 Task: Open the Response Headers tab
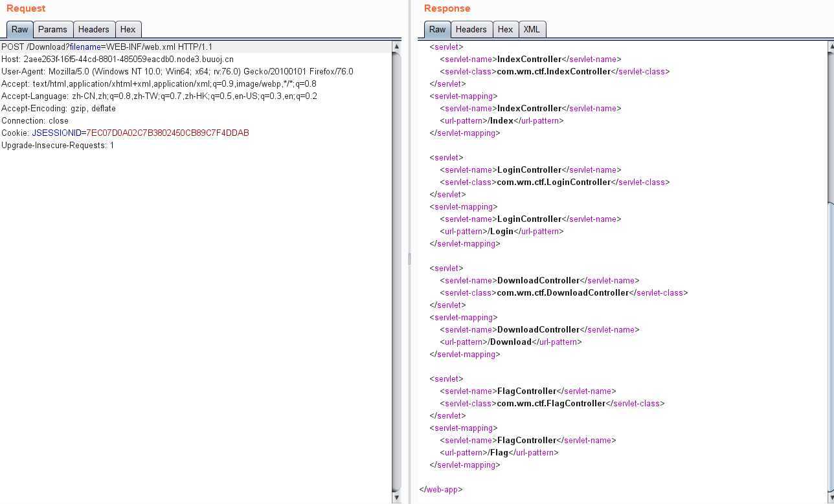click(471, 30)
